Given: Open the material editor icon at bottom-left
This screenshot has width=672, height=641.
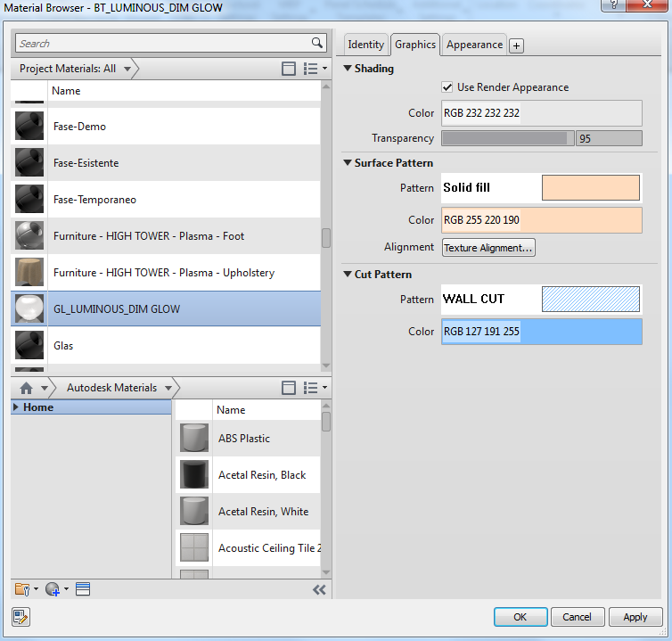Looking at the screenshot, I should (20, 617).
